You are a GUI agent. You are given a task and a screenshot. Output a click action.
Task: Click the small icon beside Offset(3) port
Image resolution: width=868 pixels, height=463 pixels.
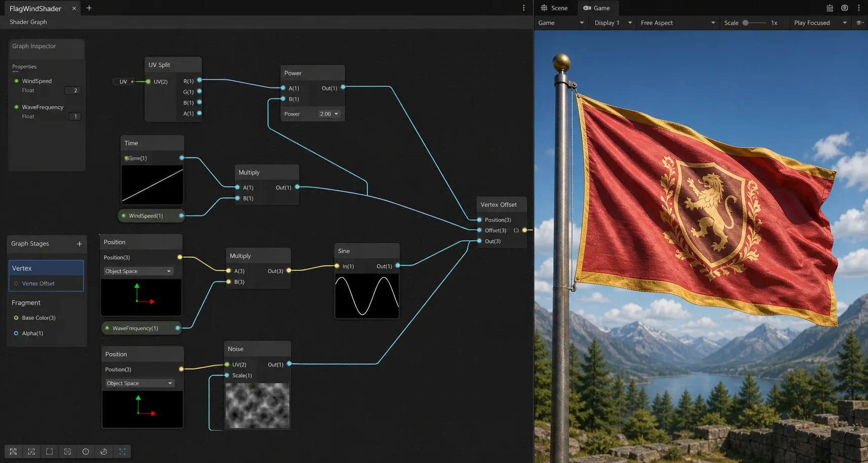tap(516, 230)
